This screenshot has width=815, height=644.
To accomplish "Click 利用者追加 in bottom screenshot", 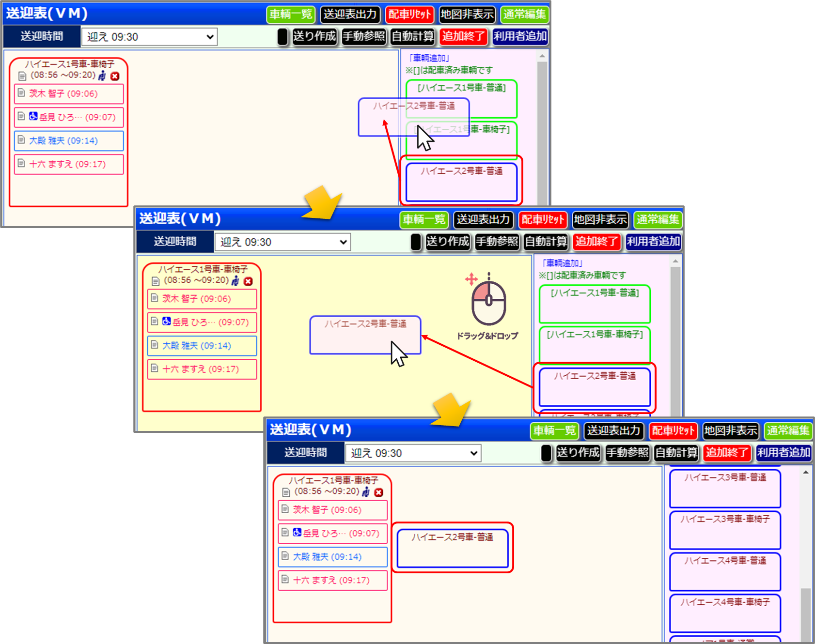I will pyautogui.click(x=784, y=453).
